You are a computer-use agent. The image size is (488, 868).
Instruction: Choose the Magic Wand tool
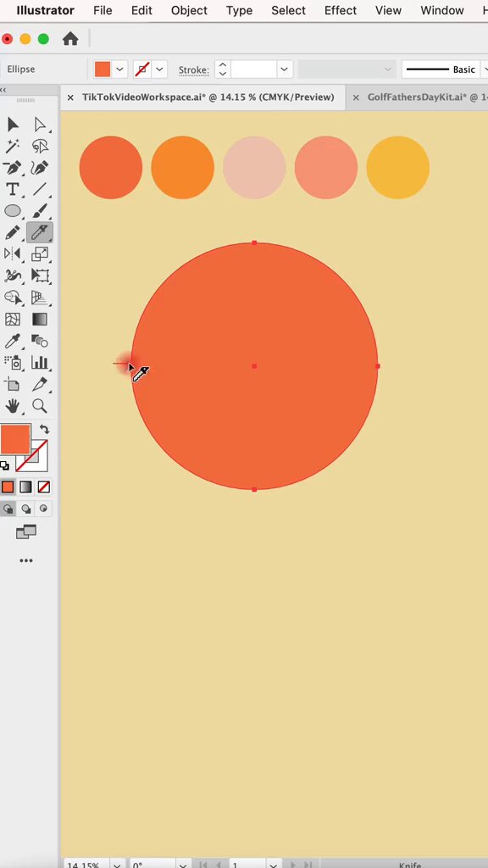click(x=13, y=146)
